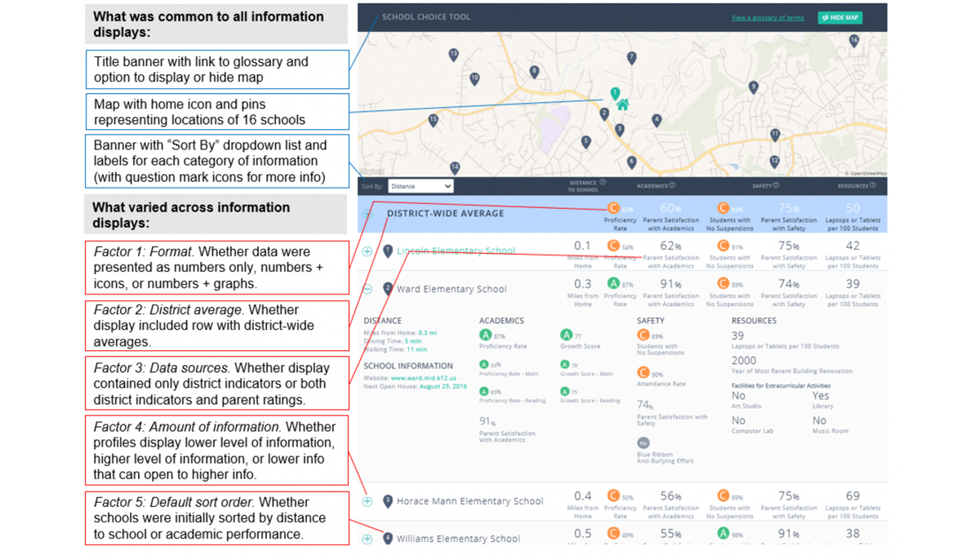Click the Distance to School help icon
The width and height of the screenshot is (980, 560).
(603, 183)
